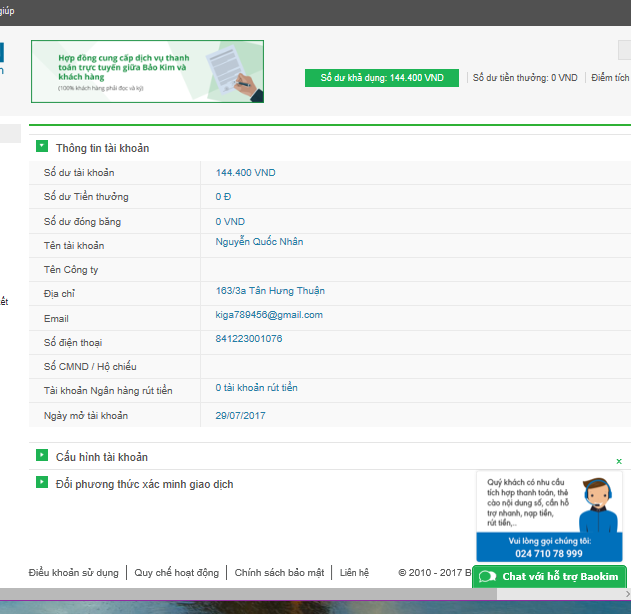Click the horizontal scrollbar thumb
The height and width of the screenshot is (614, 631).
[x=248, y=594]
